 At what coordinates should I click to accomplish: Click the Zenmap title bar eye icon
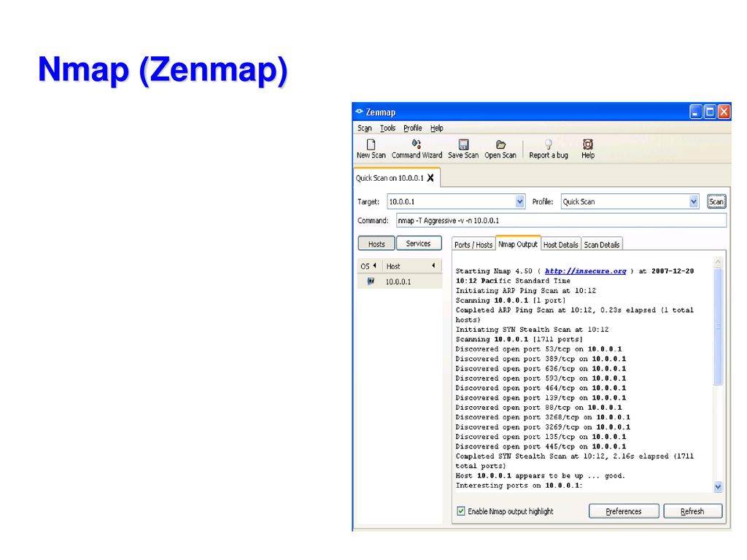click(x=359, y=112)
